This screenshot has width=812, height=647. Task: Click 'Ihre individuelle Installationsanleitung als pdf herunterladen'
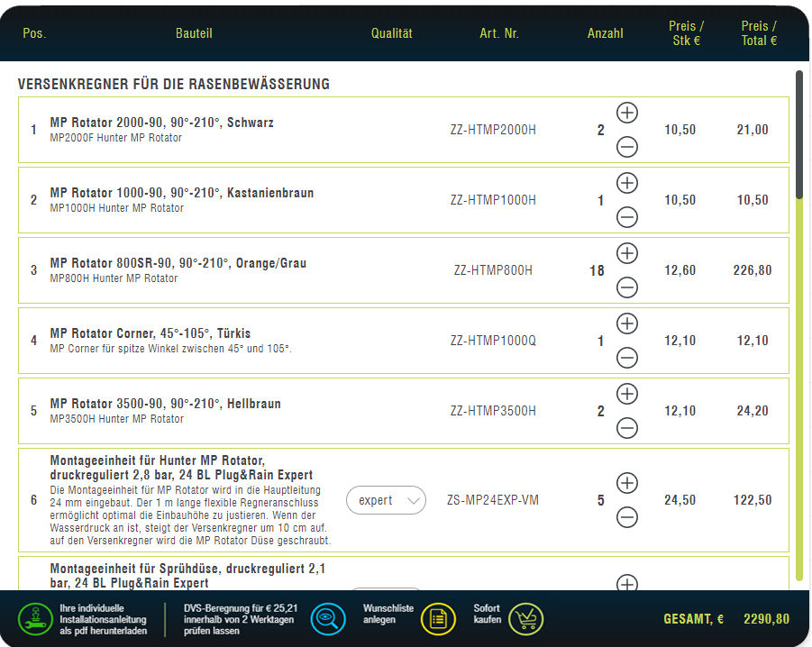tap(103, 620)
